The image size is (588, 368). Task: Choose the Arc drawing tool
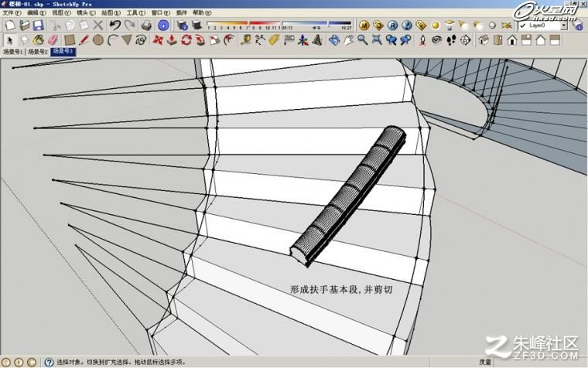(x=112, y=39)
